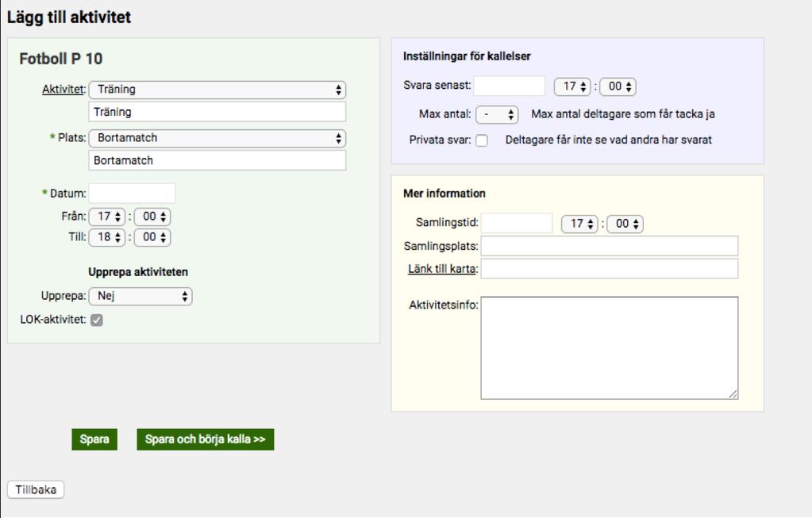The width and height of the screenshot is (812, 518).
Task: Go back with the Tillbaka button
Action: coord(36,489)
